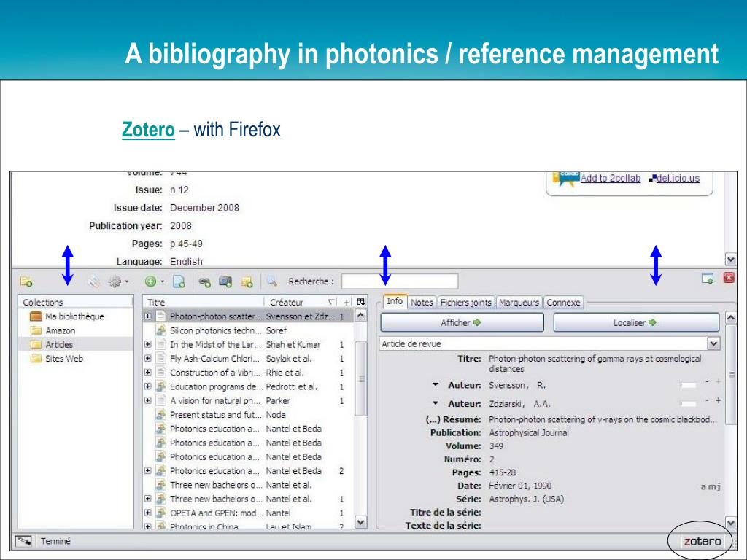Image resolution: width=747 pixels, height=560 pixels.
Task: Click web page scrollbar down arrow
Action: pos(731,260)
